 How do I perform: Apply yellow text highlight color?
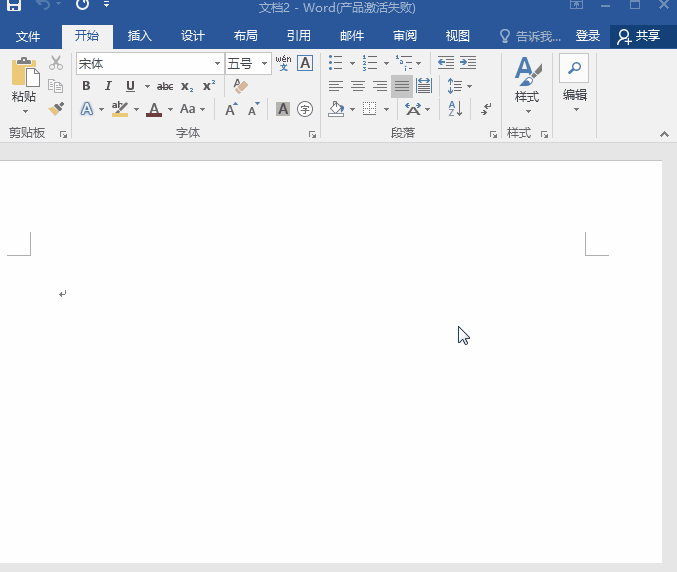120,109
